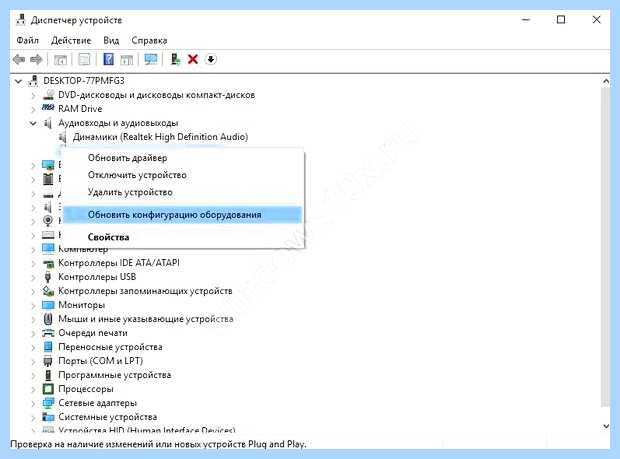Minimize the Диспетчер устройств window
620x459 pixels.
click(525, 20)
